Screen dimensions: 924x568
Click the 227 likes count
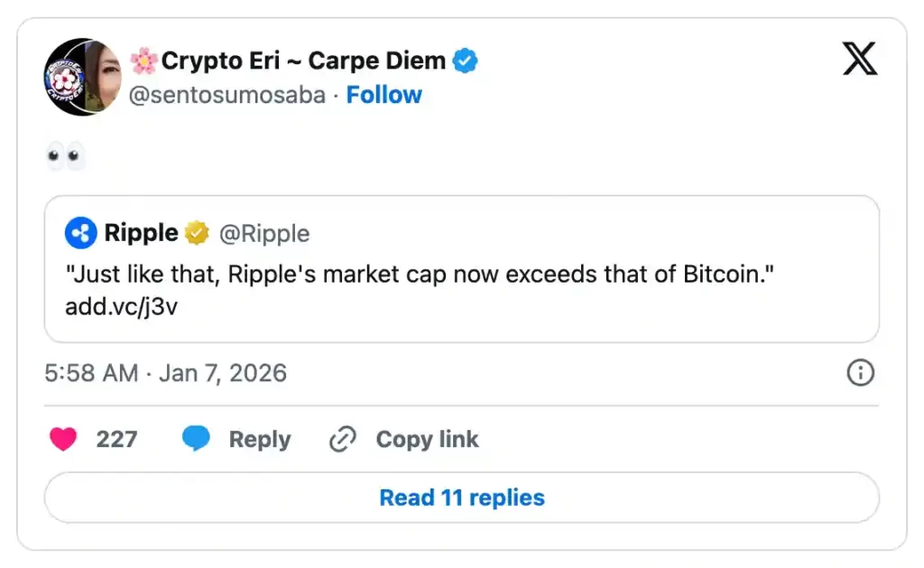(116, 440)
